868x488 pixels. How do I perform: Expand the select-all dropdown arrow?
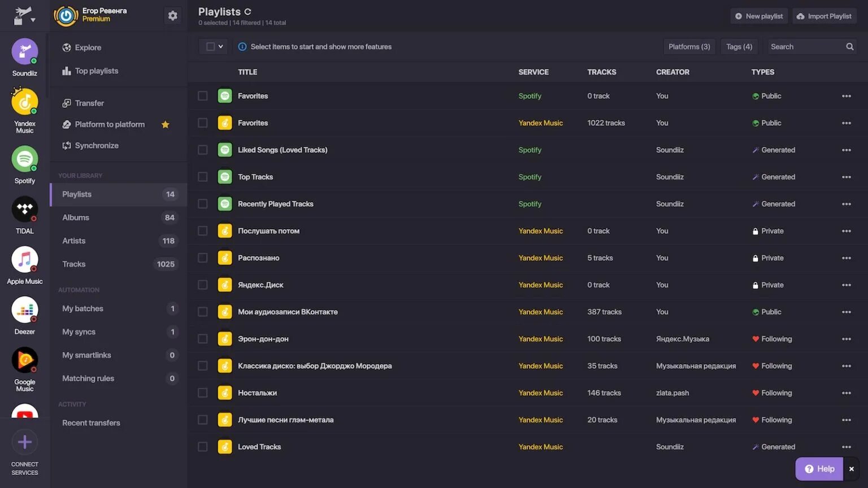click(220, 47)
